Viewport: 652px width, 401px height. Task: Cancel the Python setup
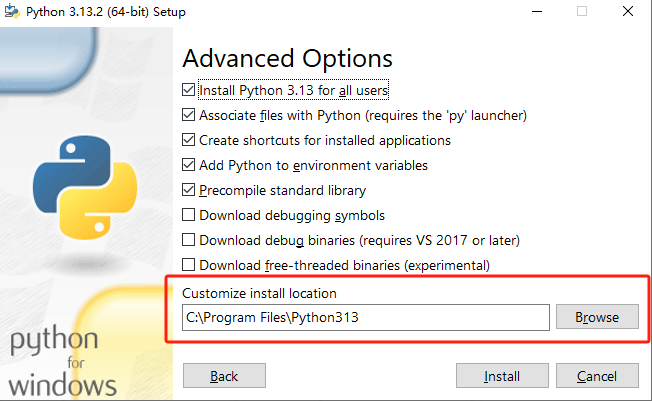click(597, 376)
